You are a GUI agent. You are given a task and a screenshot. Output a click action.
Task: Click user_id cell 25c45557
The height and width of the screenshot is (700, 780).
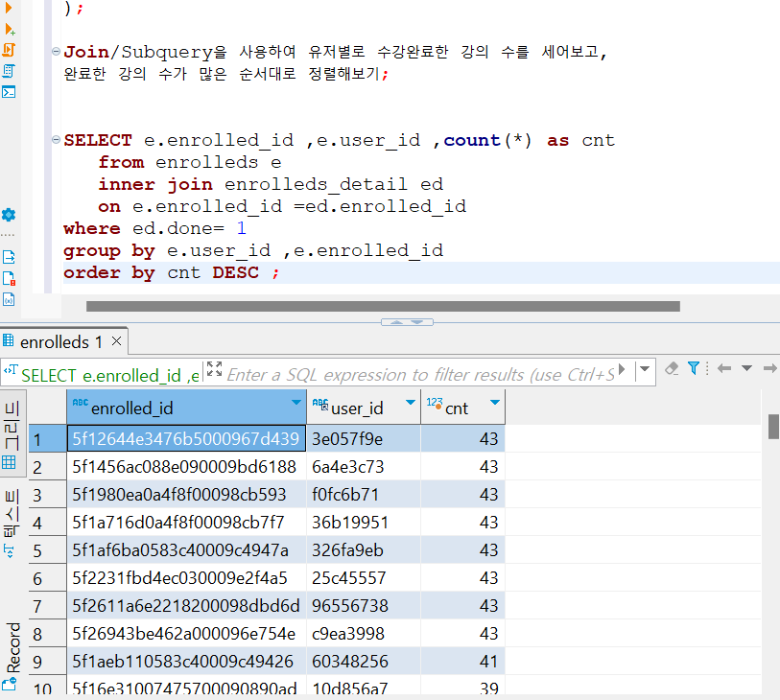tap(364, 578)
